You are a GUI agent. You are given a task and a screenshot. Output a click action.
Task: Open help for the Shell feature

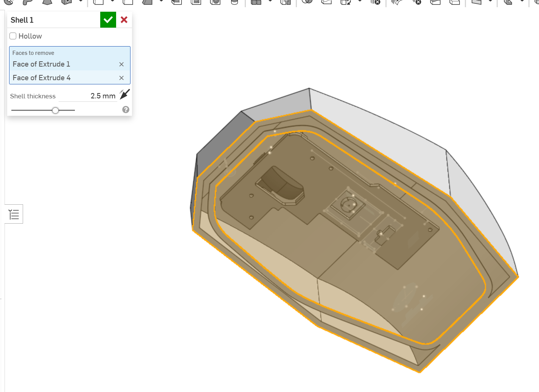tap(126, 110)
